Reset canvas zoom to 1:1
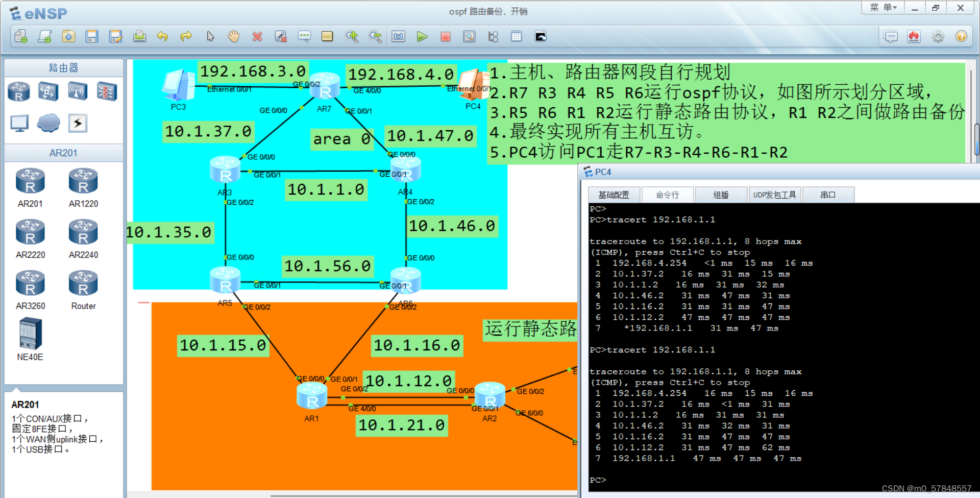 tap(399, 36)
